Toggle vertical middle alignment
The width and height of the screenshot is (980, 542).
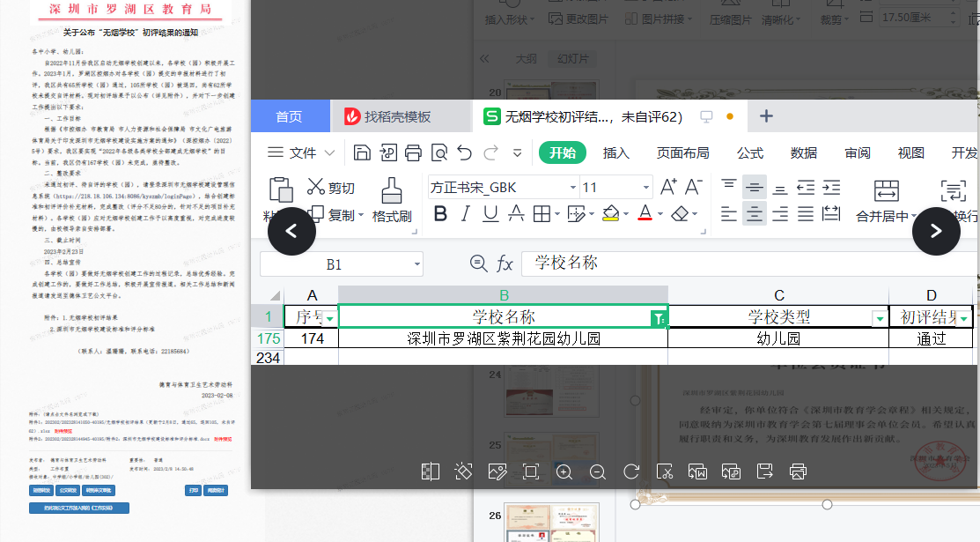755,187
